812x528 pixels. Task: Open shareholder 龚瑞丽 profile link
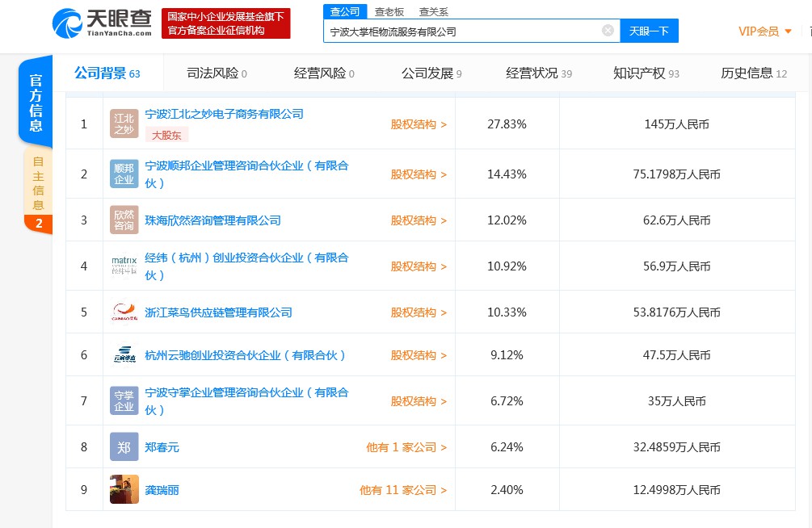pyautogui.click(x=162, y=490)
